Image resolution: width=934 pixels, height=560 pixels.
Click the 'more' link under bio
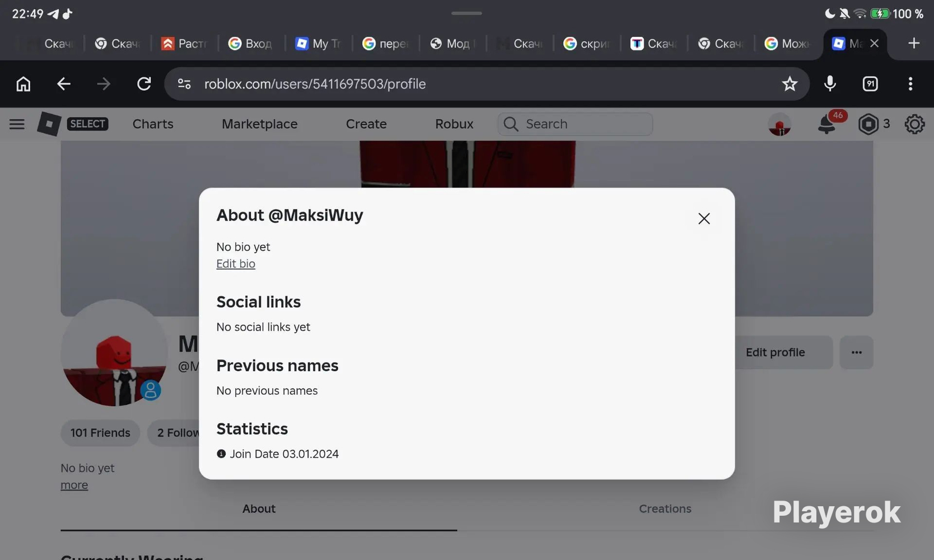click(x=74, y=485)
